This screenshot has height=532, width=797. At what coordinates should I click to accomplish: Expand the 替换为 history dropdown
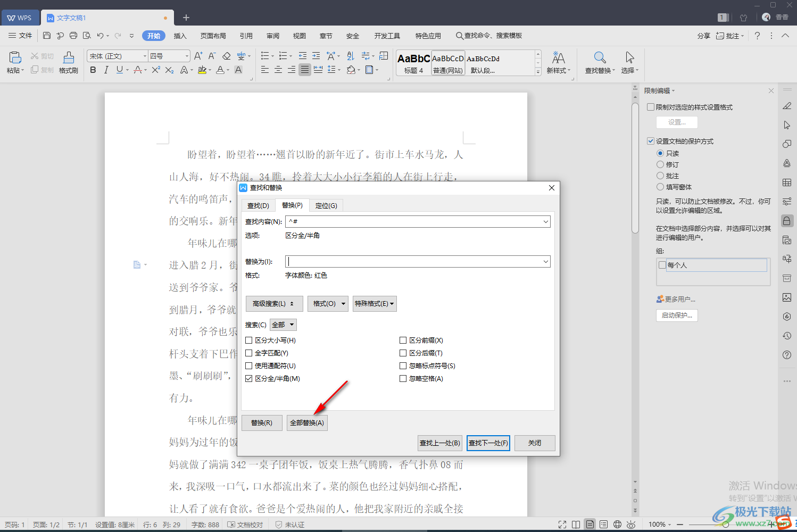point(545,261)
